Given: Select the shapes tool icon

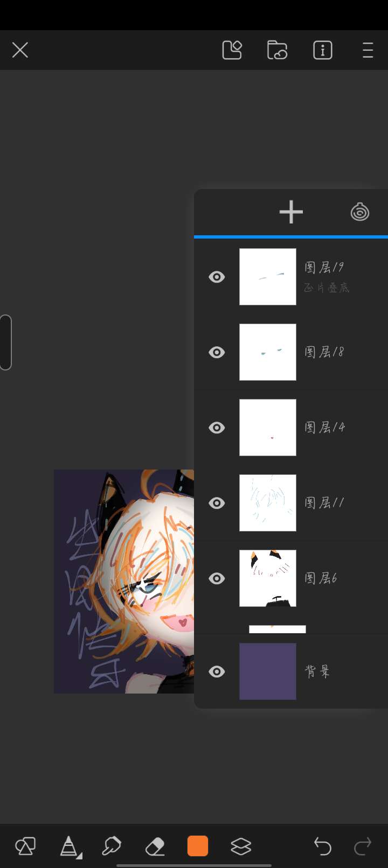Looking at the screenshot, I should click(25, 846).
